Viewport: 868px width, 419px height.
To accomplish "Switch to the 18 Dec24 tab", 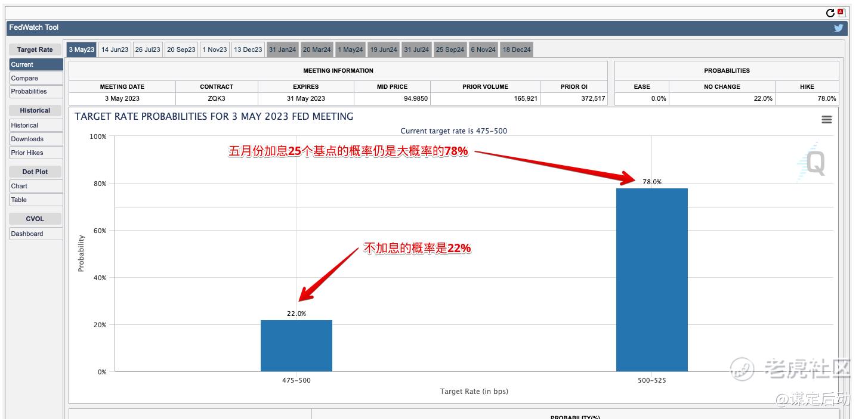I will (x=516, y=49).
